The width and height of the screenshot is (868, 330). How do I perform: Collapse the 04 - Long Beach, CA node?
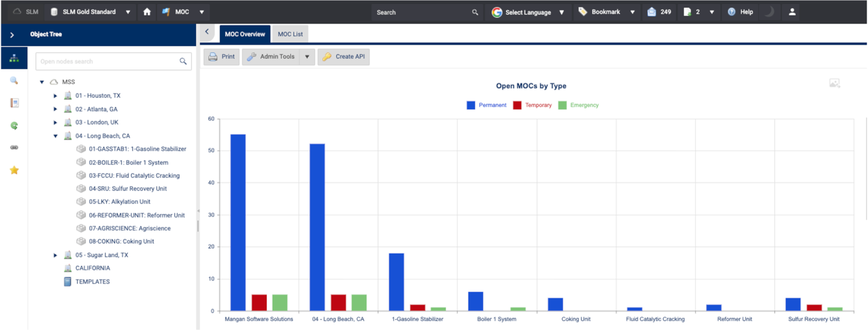tap(55, 136)
